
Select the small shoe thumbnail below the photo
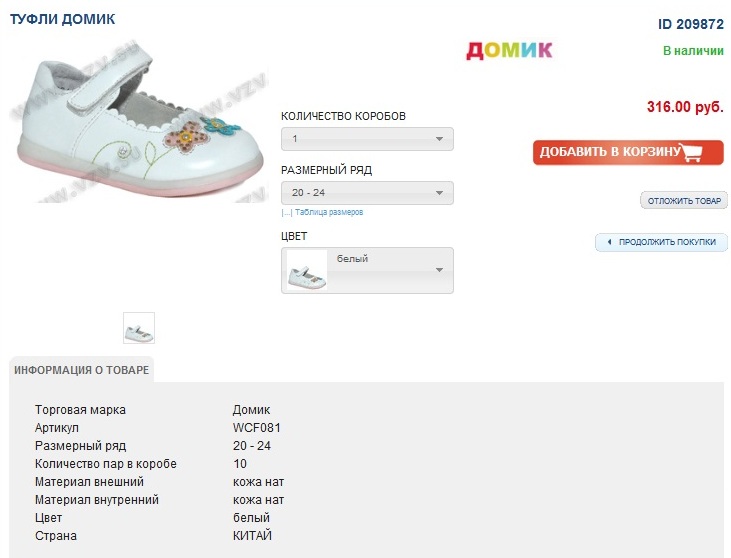tap(139, 328)
